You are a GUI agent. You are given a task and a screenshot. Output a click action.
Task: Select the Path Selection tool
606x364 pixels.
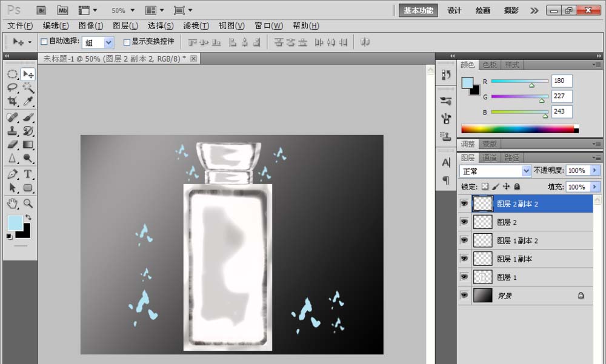12,188
